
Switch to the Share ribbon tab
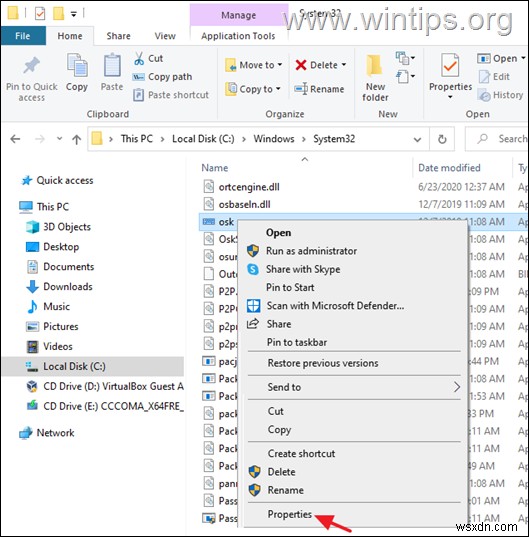118,36
